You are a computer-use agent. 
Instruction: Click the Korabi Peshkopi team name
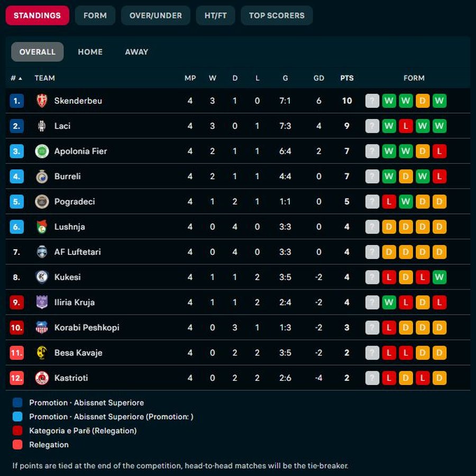pyautogui.click(x=87, y=327)
